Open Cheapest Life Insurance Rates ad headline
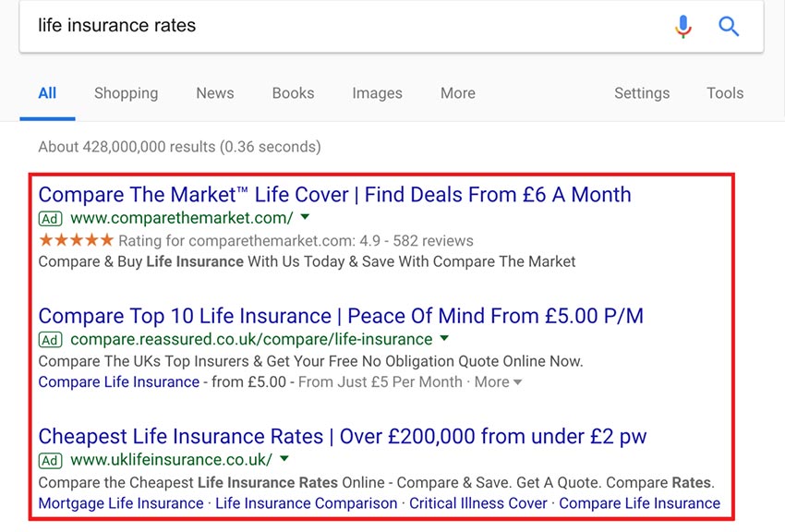The height and width of the screenshot is (532, 785). coord(343,437)
